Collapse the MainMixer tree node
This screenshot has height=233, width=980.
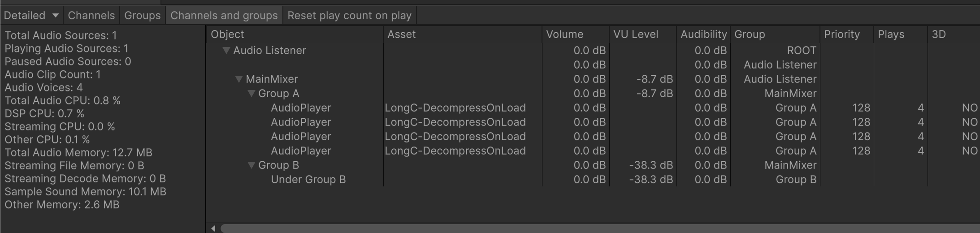point(239,79)
